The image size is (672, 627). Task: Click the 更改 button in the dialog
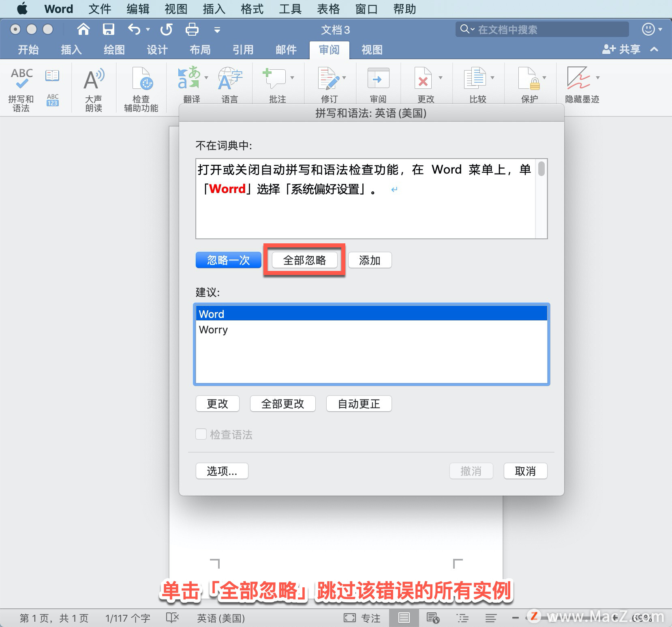218,404
